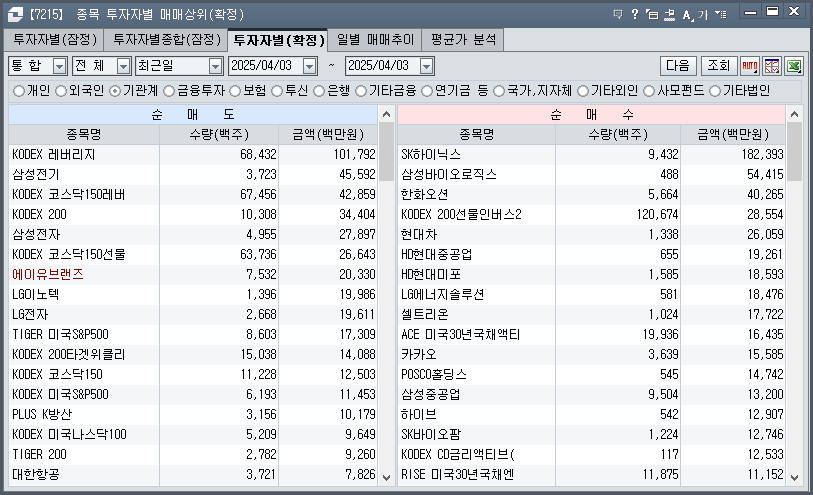
Task: Switch to 일별 매매추이 tab
Action: [x=375, y=40]
